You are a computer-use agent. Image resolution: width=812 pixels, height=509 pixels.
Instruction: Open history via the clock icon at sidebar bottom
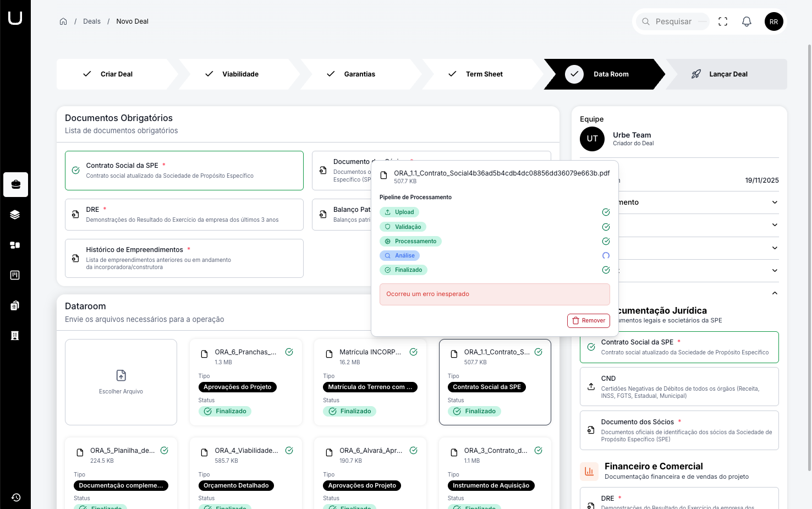15,497
